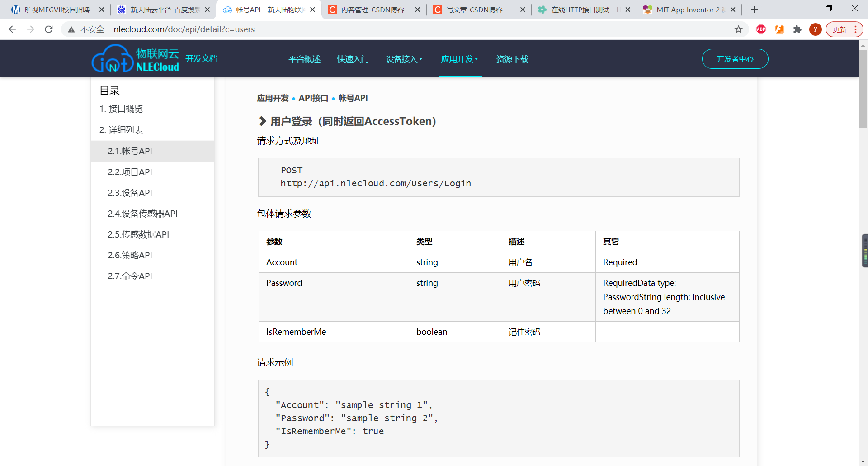This screenshot has height=466, width=868.
Task: Go back to the previous page
Action: pyautogui.click(x=13, y=29)
